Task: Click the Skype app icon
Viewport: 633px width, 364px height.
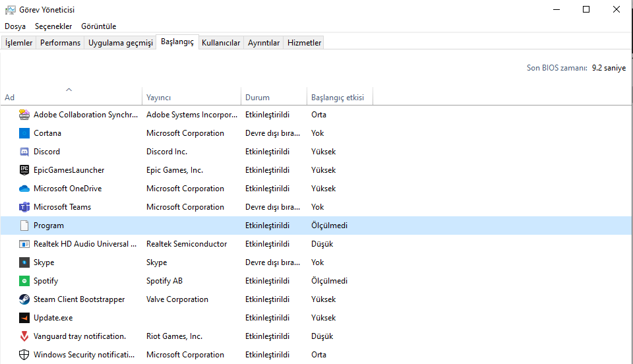Action: point(24,262)
